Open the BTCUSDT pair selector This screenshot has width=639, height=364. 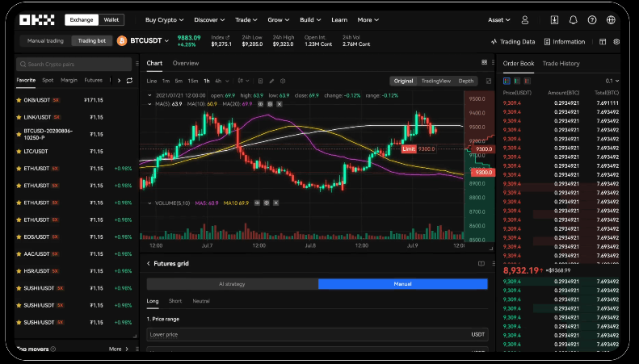[x=149, y=40]
